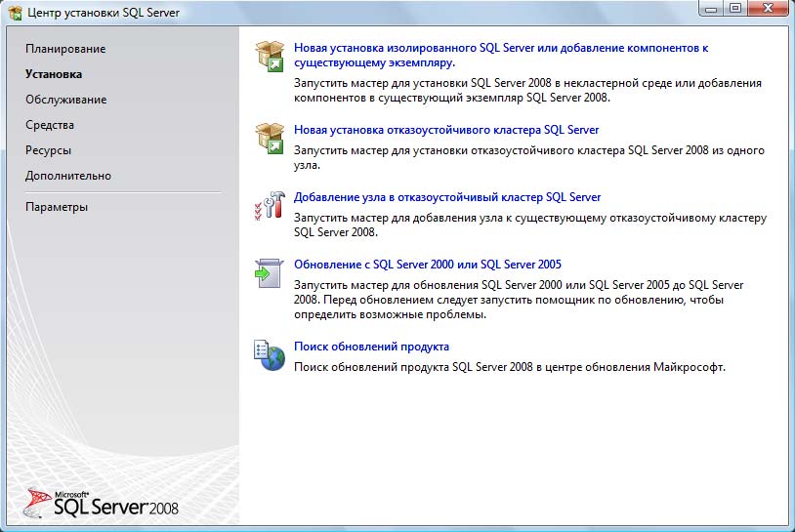Open the Поиск обновлений продукта link
The height and width of the screenshot is (532, 795).
(x=371, y=347)
